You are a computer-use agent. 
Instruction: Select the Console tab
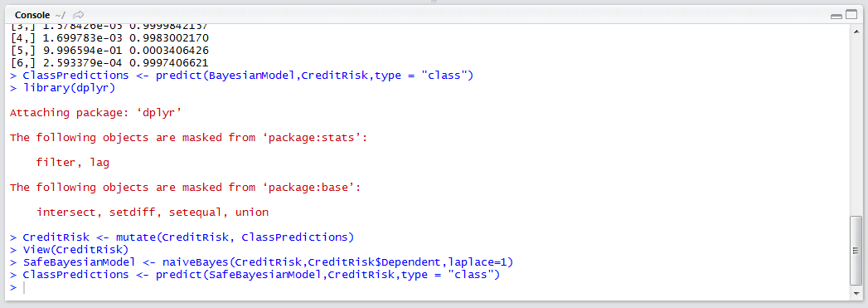coord(31,14)
